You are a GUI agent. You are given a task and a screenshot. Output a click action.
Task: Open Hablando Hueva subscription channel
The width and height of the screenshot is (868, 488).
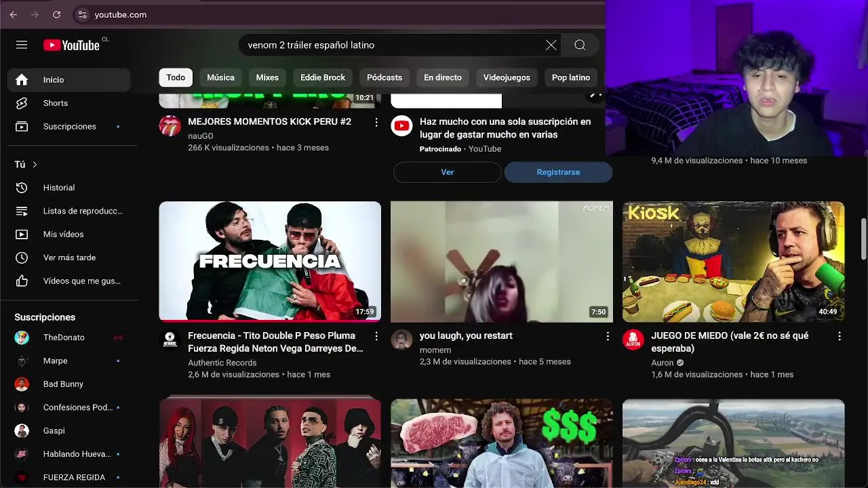[x=68, y=453]
